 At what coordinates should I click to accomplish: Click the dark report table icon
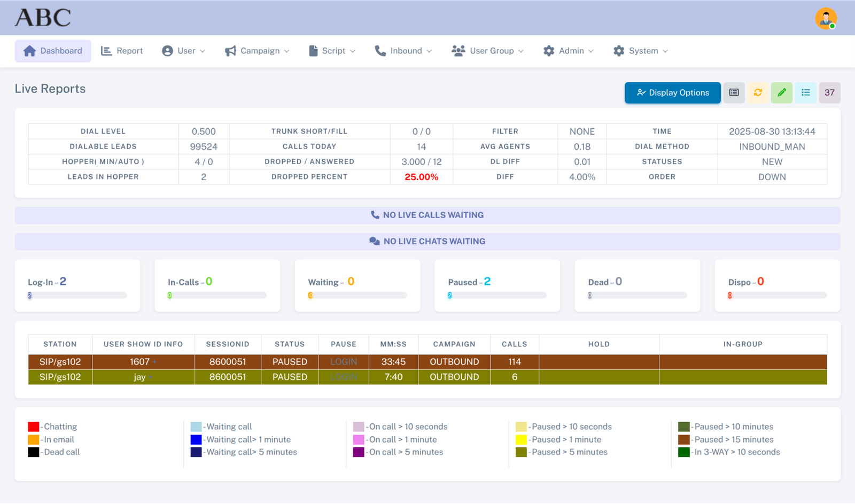[x=733, y=92]
